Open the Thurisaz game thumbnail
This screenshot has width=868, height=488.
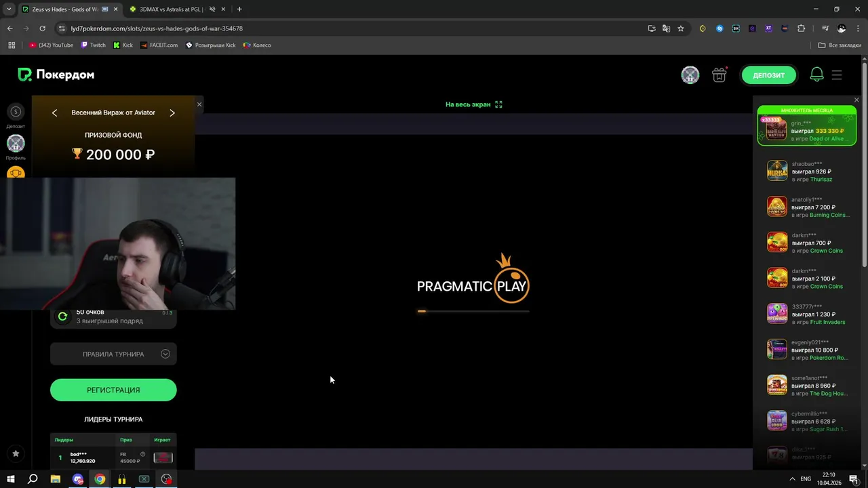(x=777, y=171)
